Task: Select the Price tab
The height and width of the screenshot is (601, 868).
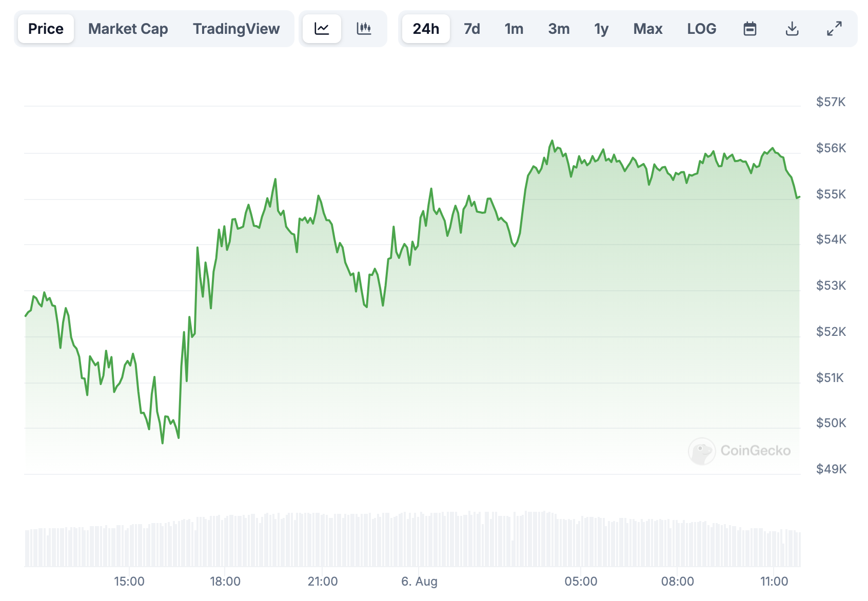Action: pos(46,29)
